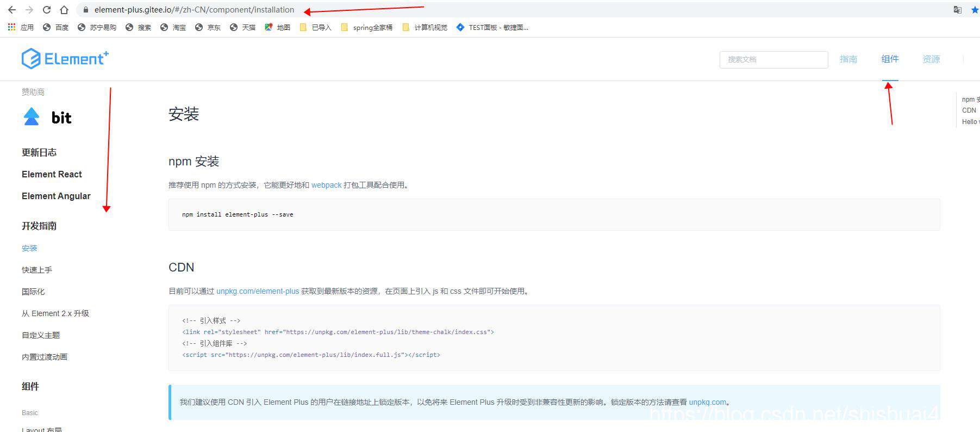The width and height of the screenshot is (980, 432).
Task: Click the script src code line
Action: (311, 355)
